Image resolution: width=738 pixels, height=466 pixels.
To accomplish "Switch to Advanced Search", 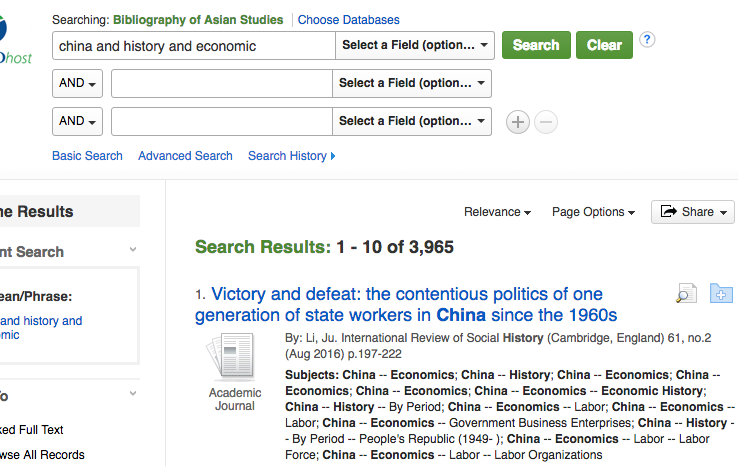I will [185, 156].
